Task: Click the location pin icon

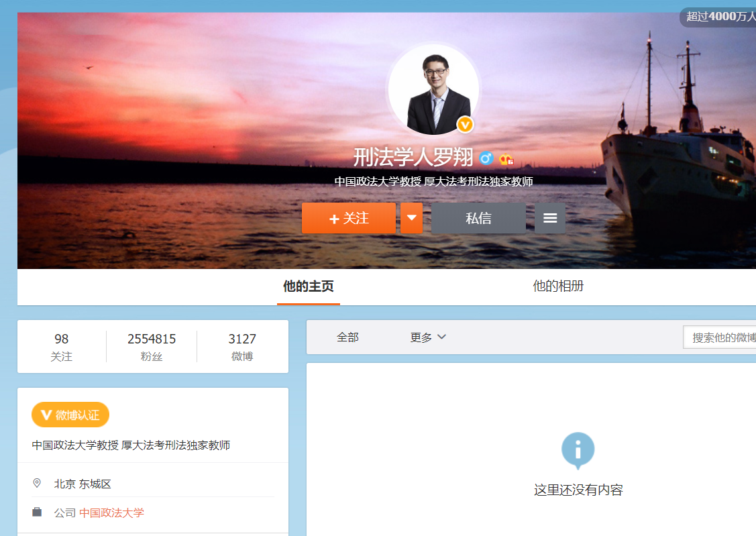Action: pos(37,483)
